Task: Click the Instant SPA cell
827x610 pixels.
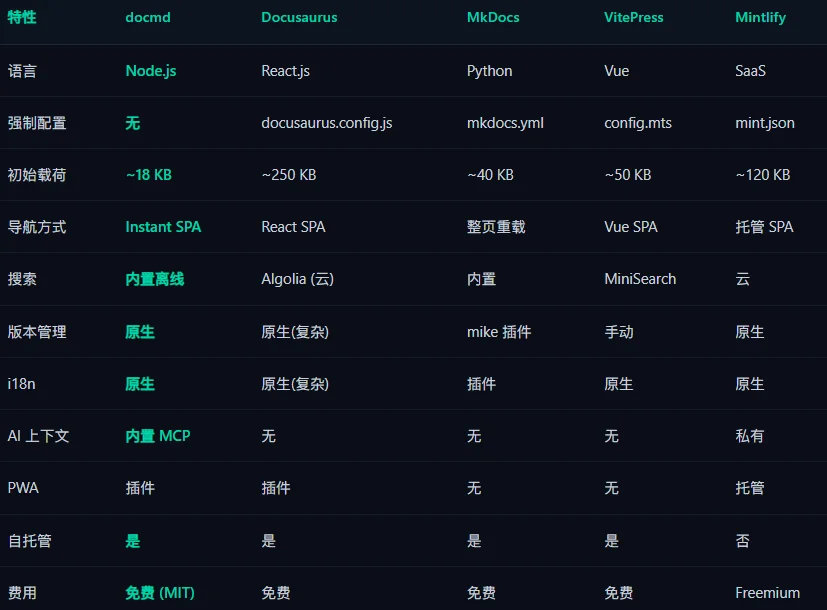Action: 163,227
